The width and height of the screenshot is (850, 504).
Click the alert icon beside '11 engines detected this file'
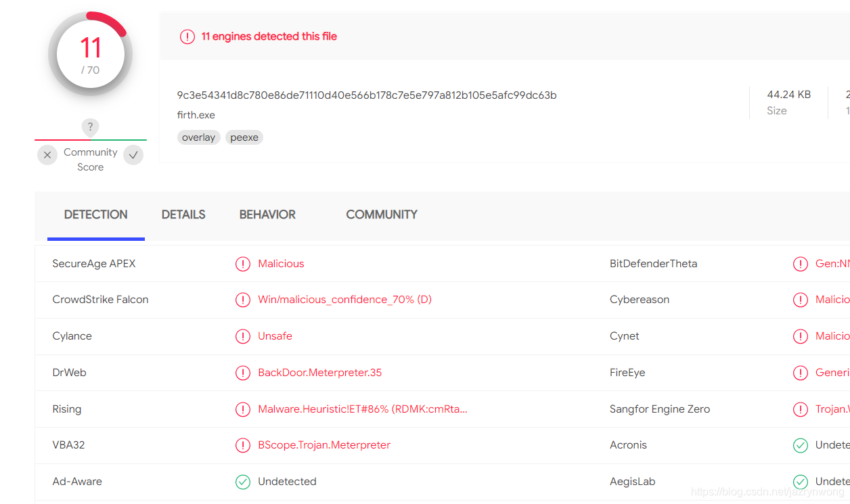(187, 37)
